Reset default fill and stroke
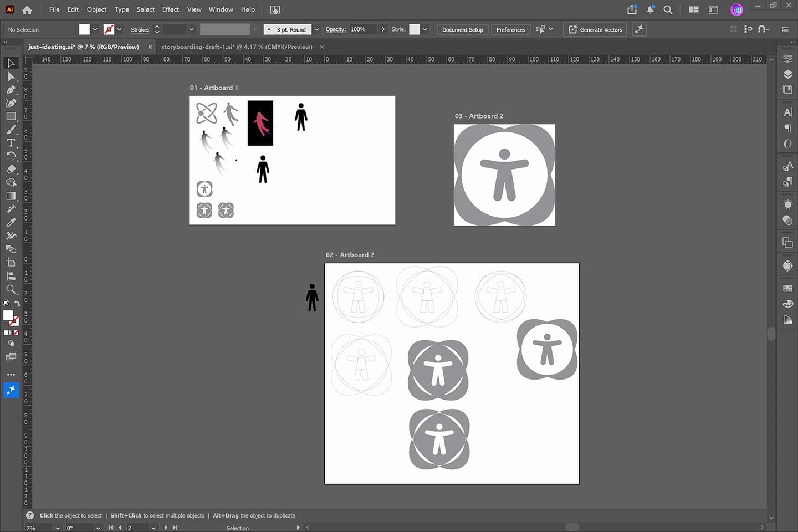Image resolution: width=798 pixels, height=532 pixels. pos(6,303)
